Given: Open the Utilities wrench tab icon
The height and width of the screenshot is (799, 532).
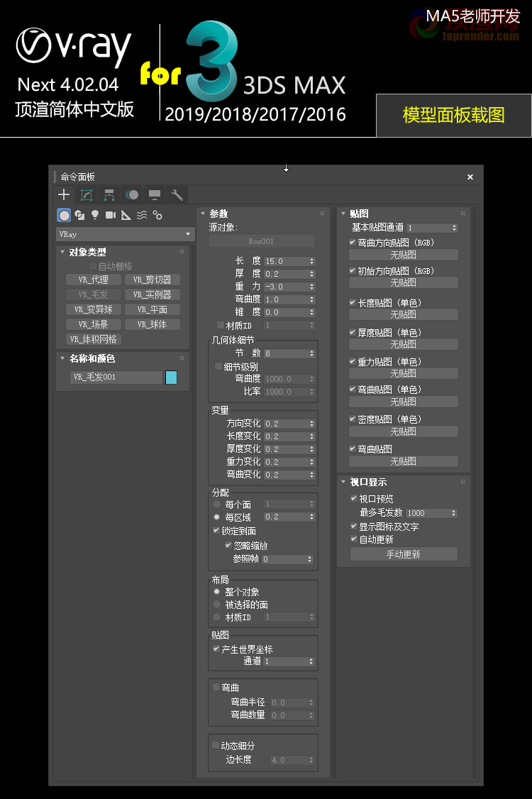Looking at the screenshot, I should coord(177,194).
